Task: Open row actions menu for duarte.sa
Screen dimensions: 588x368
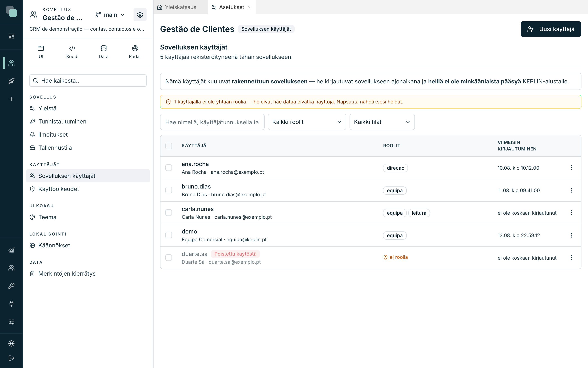Action: pos(571,258)
